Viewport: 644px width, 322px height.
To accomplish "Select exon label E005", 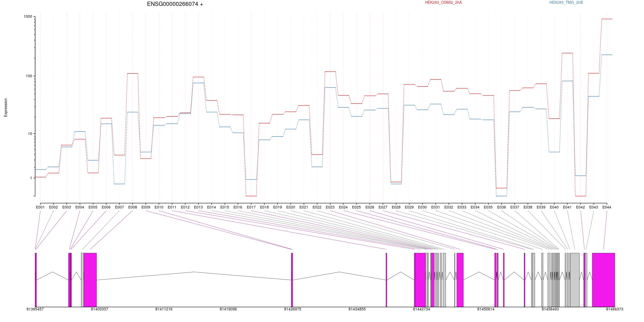I will [x=93, y=207].
